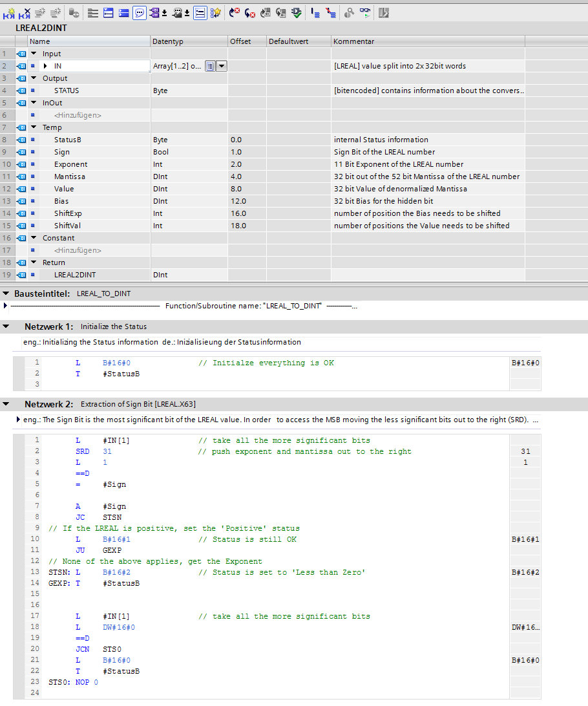Collapse Netzwerk 2 Extraction of Sign Bit
Image resolution: width=588 pixels, height=706 pixels.
[x=6, y=404]
